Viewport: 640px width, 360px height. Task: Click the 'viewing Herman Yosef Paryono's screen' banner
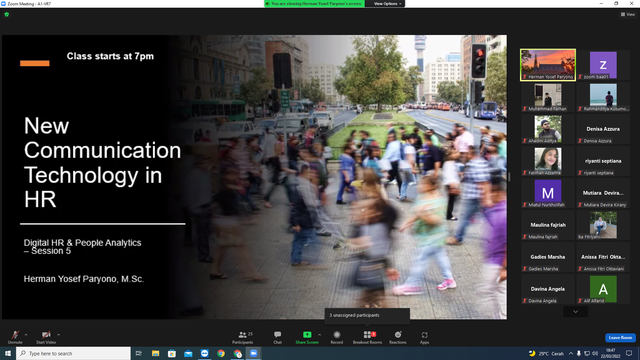[x=314, y=4]
